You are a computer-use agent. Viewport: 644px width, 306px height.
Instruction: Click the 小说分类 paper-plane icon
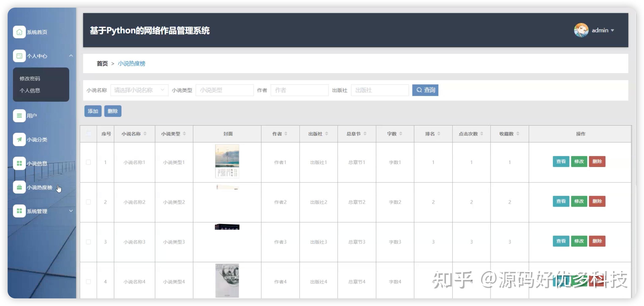(x=19, y=139)
